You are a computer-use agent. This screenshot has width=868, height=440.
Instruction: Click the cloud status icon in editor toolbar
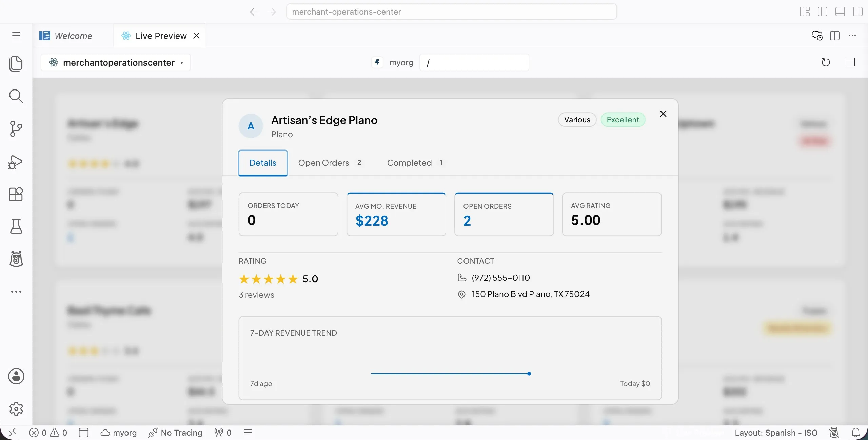tap(817, 36)
